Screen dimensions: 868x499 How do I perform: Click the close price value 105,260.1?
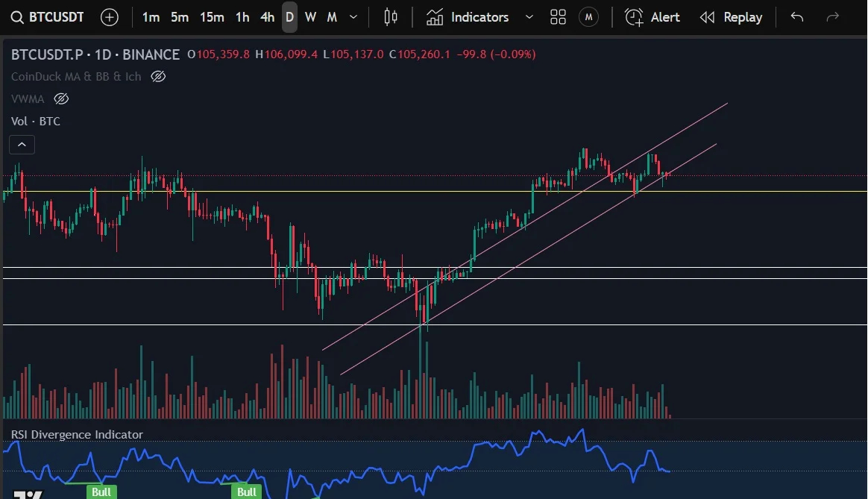(424, 54)
